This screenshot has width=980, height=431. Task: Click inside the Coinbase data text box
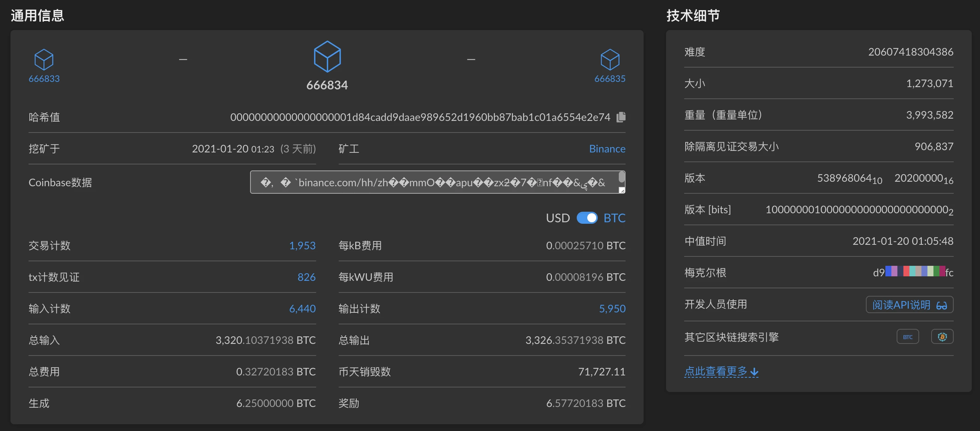437,182
